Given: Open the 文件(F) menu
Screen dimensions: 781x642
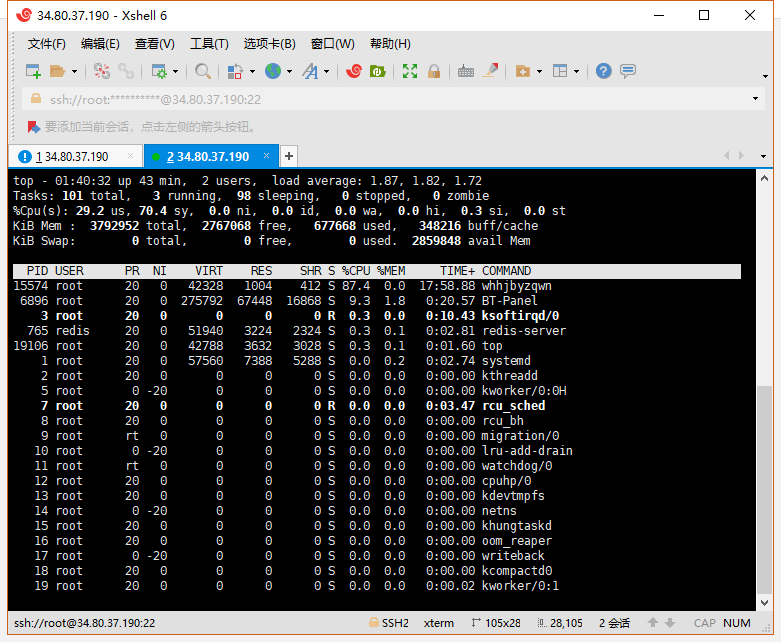Looking at the screenshot, I should (x=46, y=44).
